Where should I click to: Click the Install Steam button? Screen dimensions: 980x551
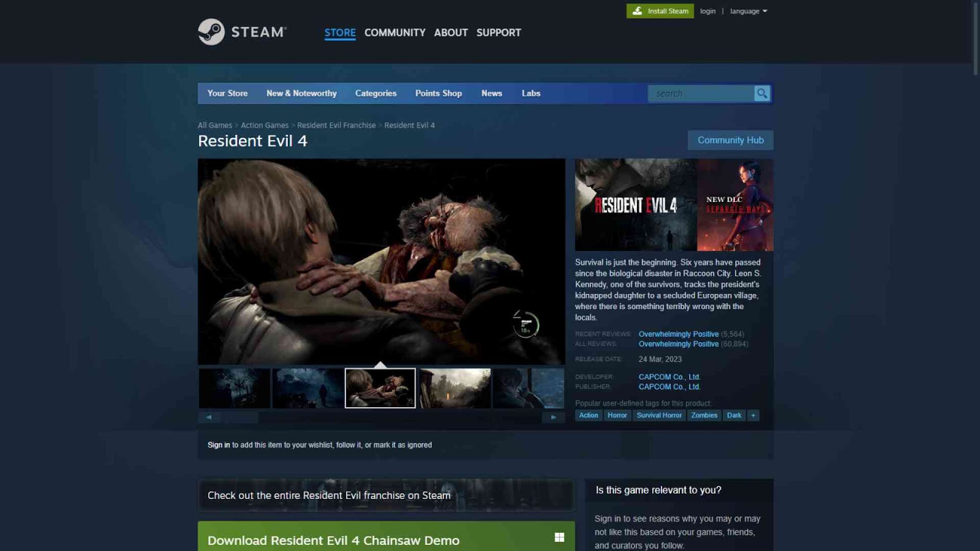[x=660, y=11]
